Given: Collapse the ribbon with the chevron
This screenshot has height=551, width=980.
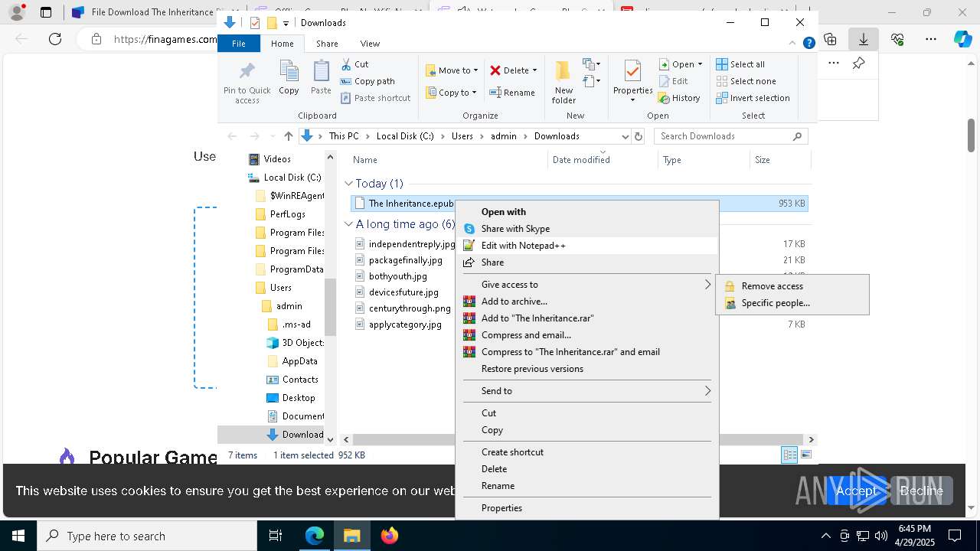Looking at the screenshot, I should (794, 44).
